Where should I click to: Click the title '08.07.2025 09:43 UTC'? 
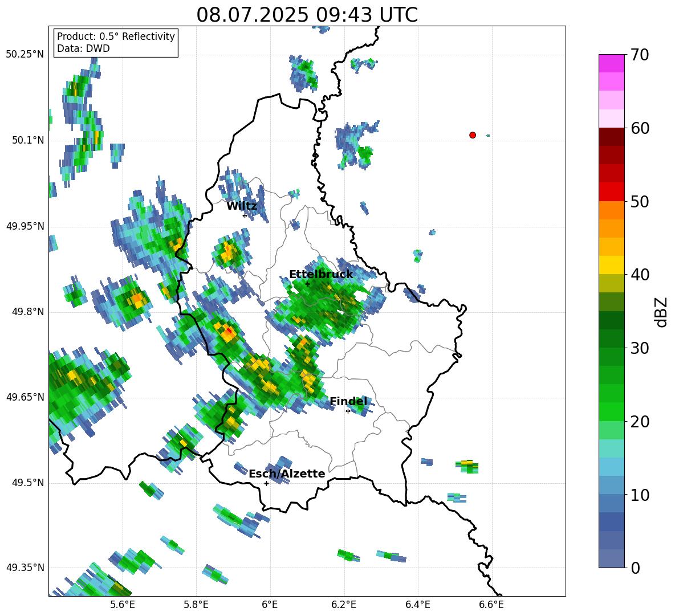307,15
